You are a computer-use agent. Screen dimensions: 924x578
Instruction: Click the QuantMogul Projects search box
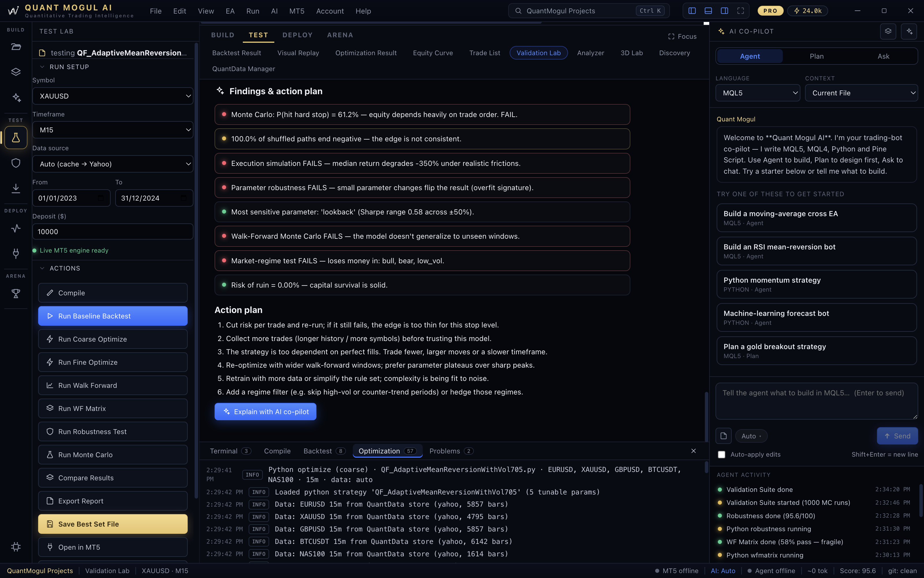point(588,11)
